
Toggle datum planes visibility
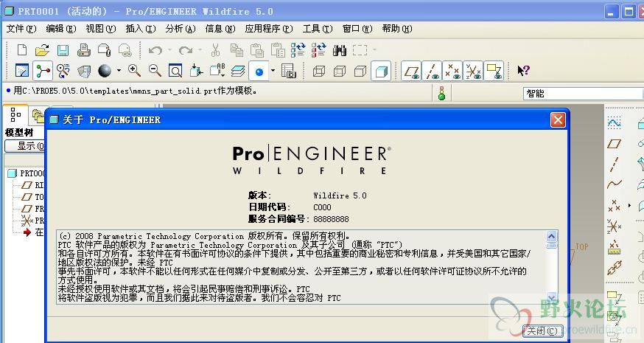tap(411, 71)
